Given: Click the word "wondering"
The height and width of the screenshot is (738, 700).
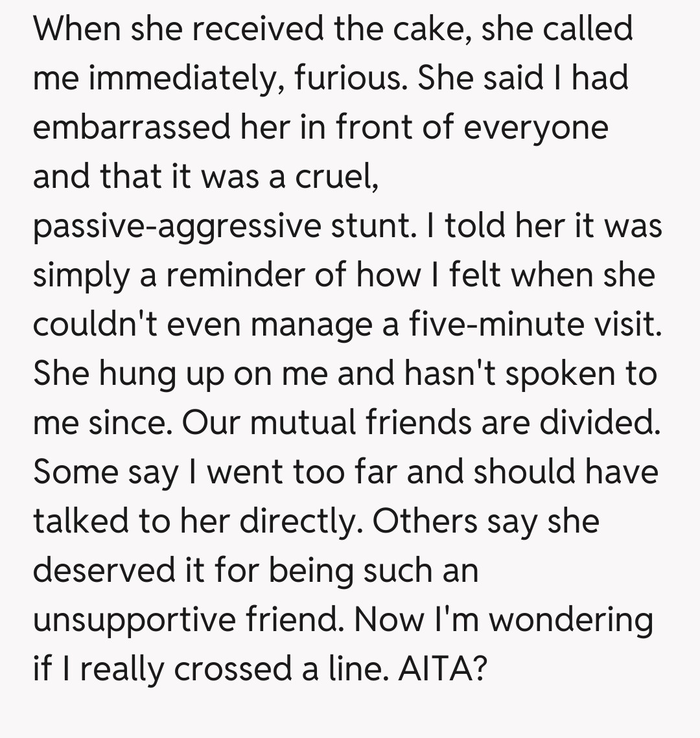Looking at the screenshot, I should [571, 620].
